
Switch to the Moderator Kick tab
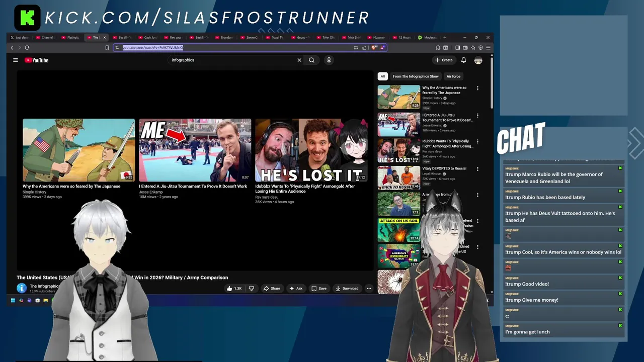click(x=429, y=37)
